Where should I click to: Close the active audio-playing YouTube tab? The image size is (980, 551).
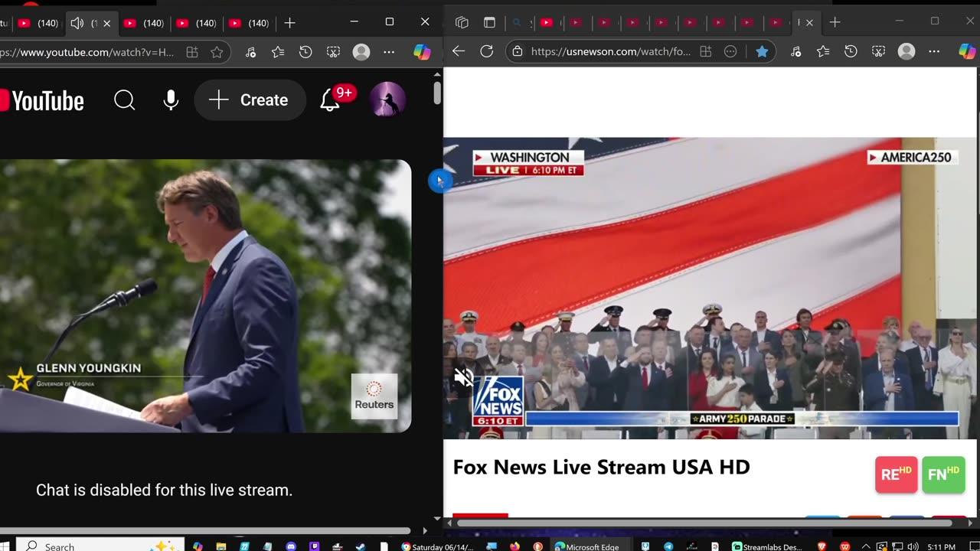(106, 23)
